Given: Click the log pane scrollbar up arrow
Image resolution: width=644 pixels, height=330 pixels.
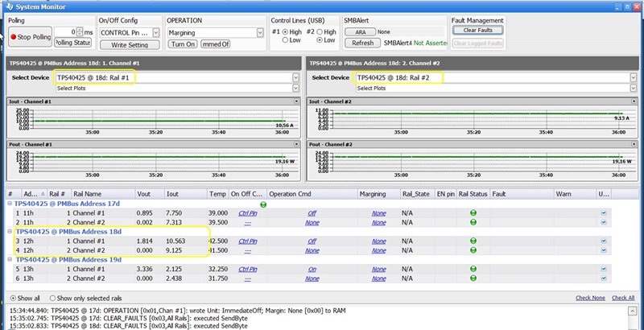Looking at the screenshot, I should tap(633, 311).
